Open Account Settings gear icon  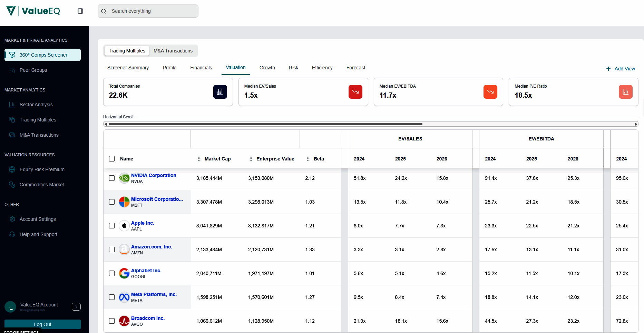(12, 219)
